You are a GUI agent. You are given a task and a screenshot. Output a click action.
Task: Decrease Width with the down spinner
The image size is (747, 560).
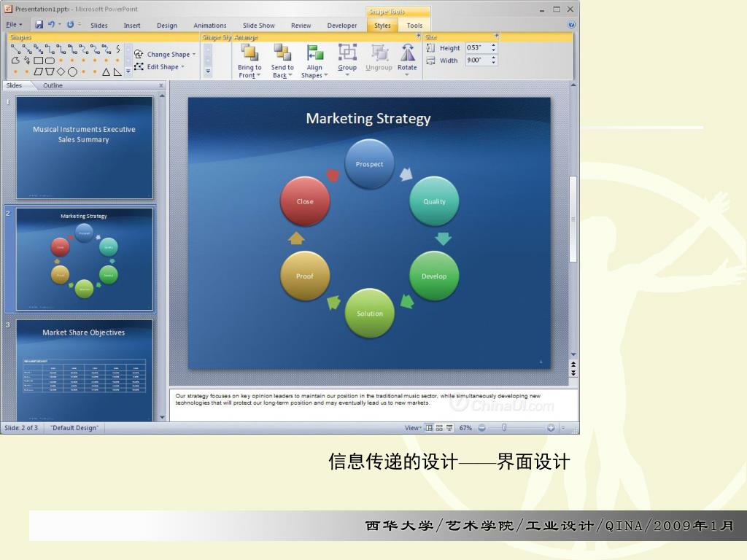pos(494,63)
